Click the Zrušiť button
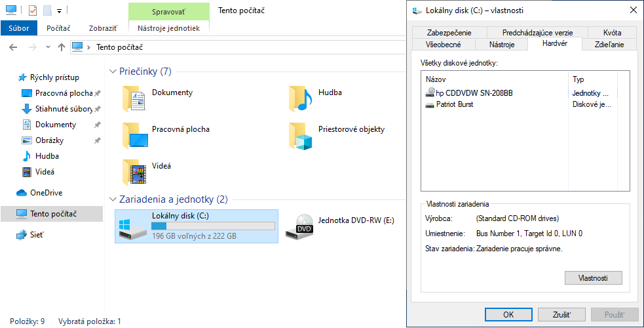 click(x=561, y=314)
